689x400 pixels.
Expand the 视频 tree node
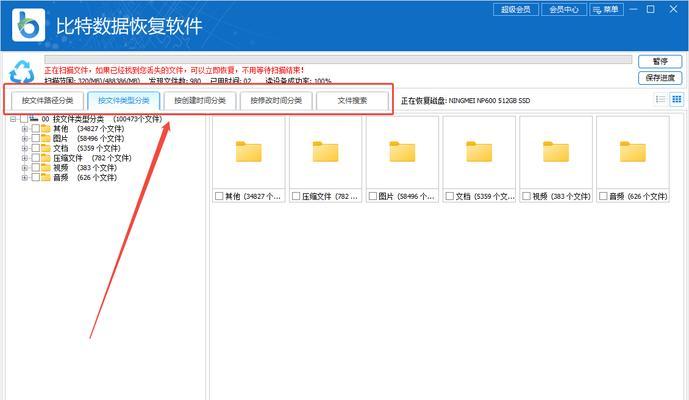[25, 167]
